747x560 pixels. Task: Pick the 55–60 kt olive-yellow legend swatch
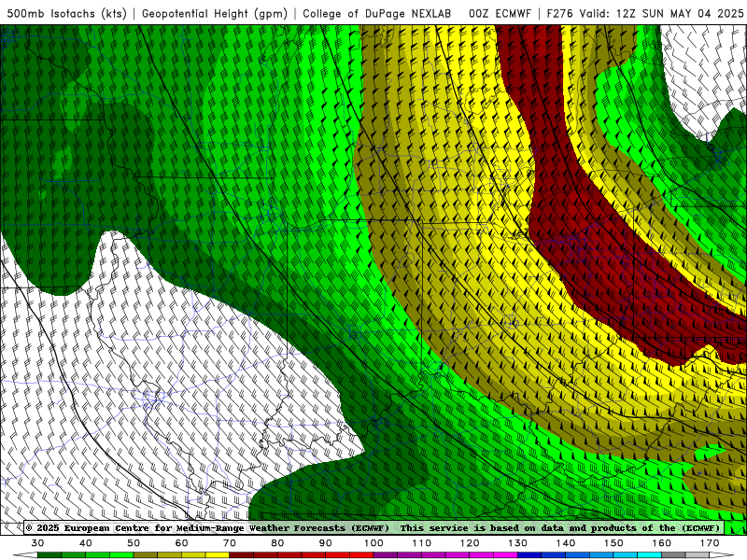170,555
